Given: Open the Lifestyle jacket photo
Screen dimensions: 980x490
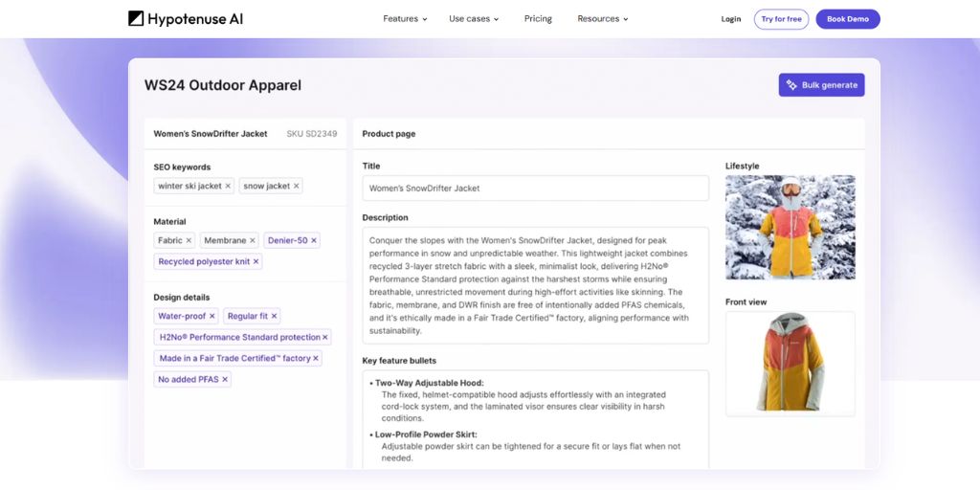Looking at the screenshot, I should click(790, 228).
